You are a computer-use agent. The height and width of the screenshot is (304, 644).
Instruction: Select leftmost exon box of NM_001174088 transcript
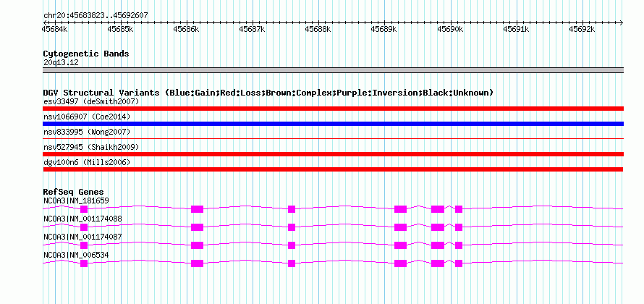click(84, 227)
